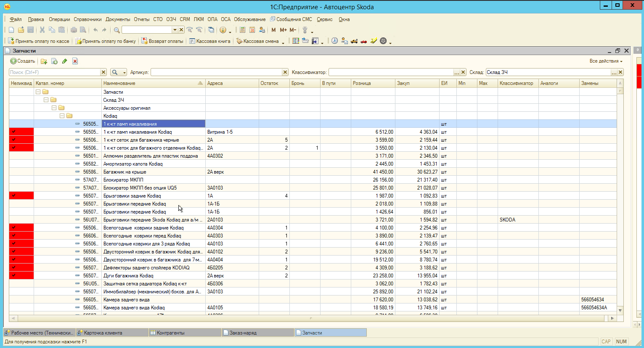Click the Создать button
Viewport: 644px width, 348px height.
click(23, 61)
